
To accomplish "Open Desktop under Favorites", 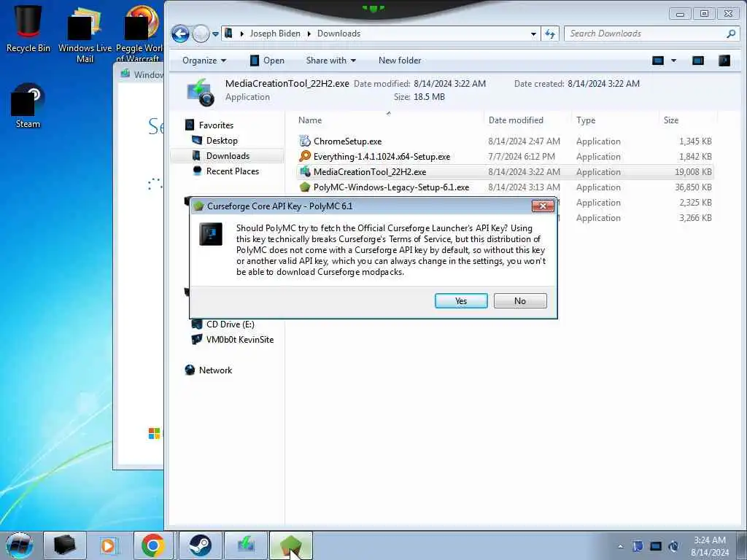I will click(x=222, y=141).
